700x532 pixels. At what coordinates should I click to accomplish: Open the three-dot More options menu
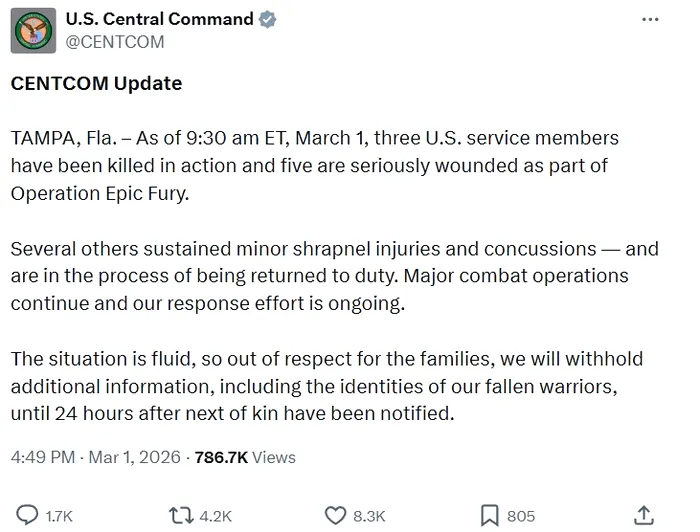(x=650, y=21)
